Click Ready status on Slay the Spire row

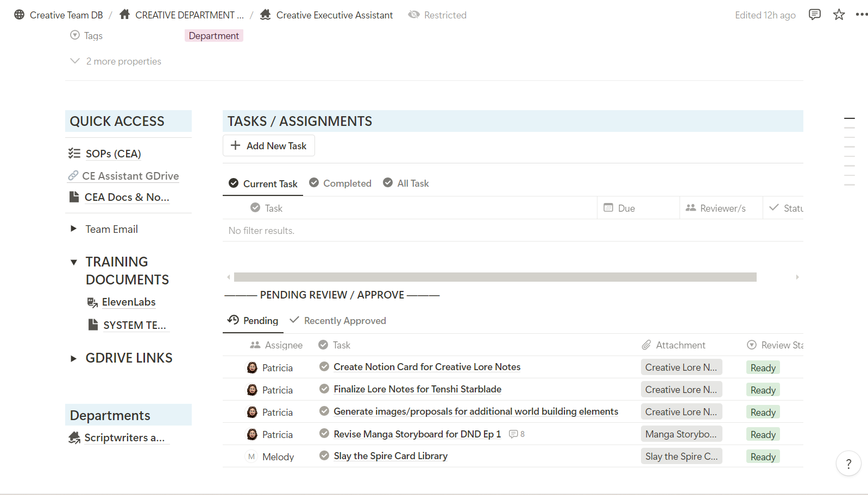[763, 456]
